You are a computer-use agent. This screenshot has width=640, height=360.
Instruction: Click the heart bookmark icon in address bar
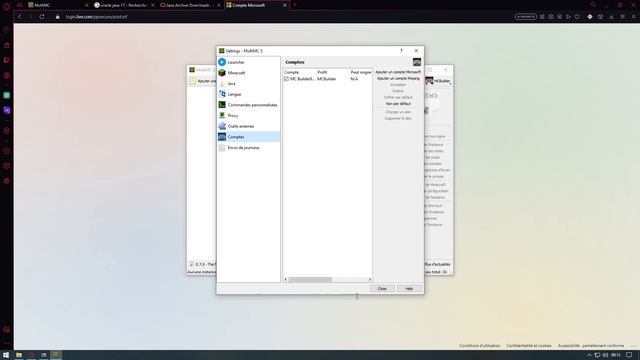(577, 17)
